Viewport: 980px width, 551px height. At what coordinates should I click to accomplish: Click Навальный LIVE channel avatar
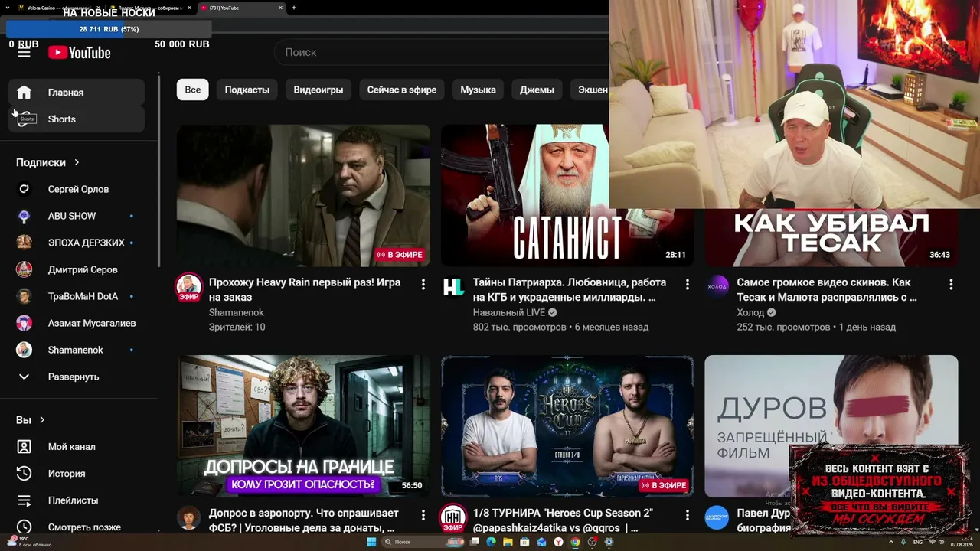453,287
